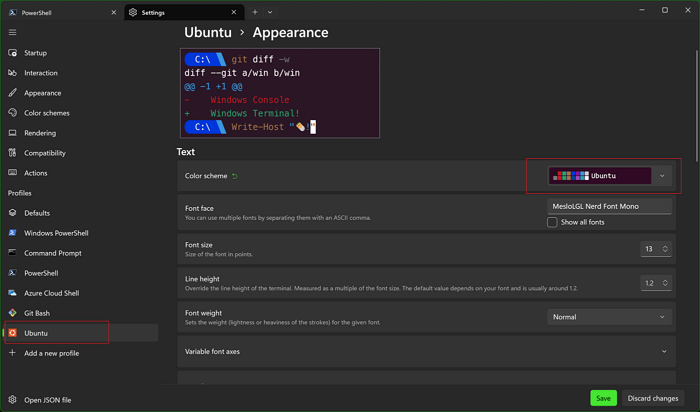Screen dimensions: 700x412
Task: Click Open JSON file
Action: pos(82,400)
